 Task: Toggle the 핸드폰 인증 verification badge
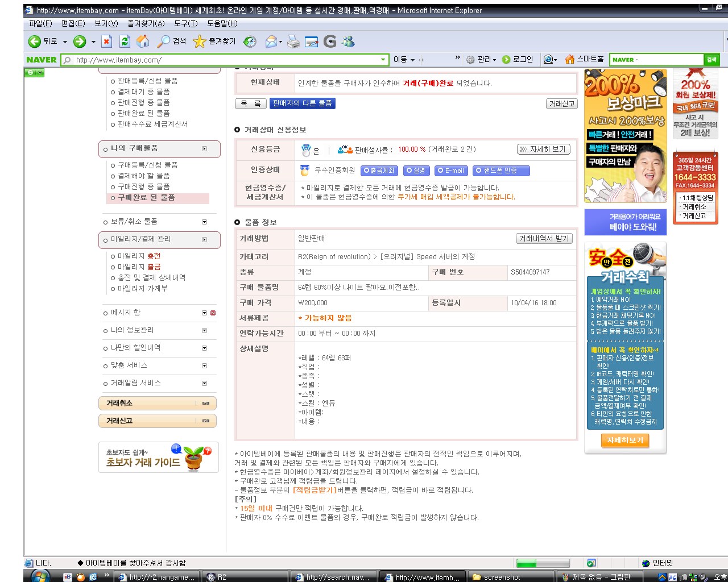pyautogui.click(x=501, y=171)
